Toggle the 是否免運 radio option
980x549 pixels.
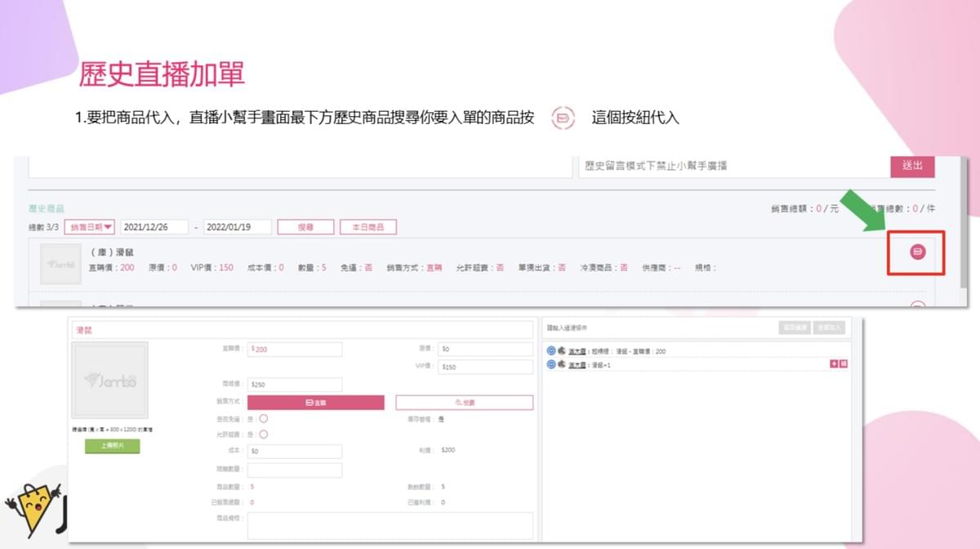[x=263, y=419]
